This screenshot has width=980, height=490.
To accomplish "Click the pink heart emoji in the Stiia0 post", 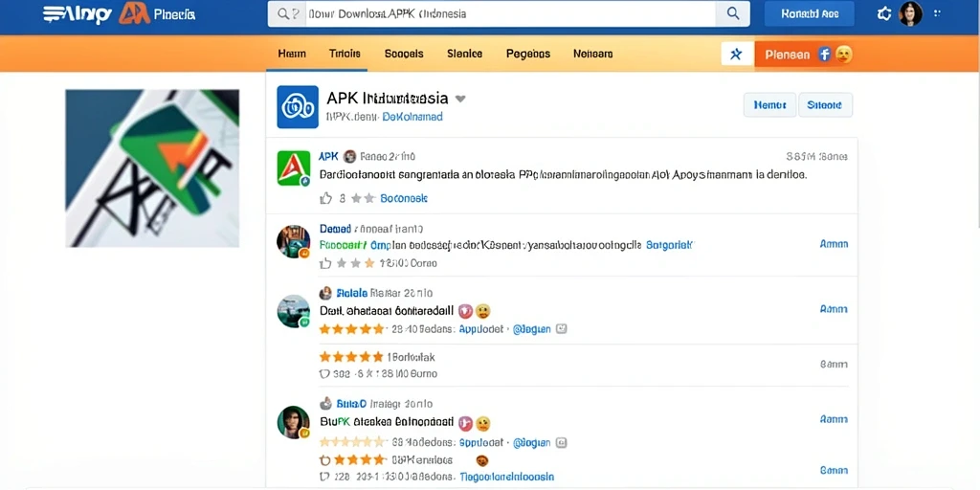I will point(466,424).
